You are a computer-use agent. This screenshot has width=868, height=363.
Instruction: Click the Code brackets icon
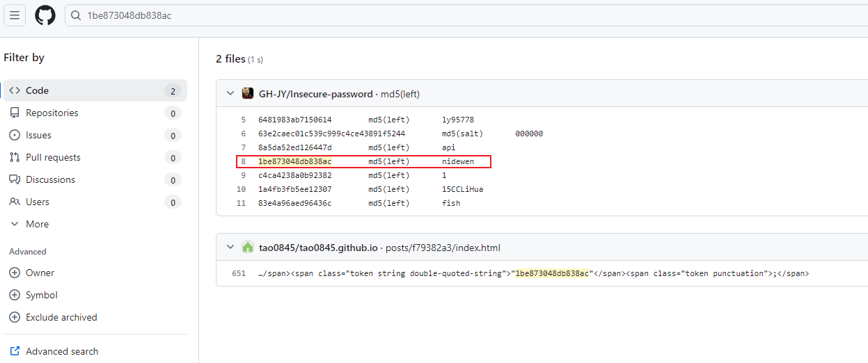click(15, 90)
